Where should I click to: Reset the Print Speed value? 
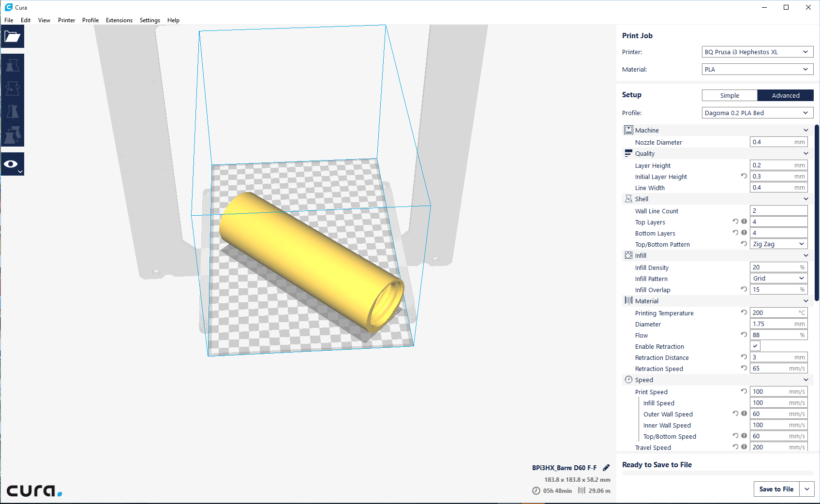(x=744, y=391)
